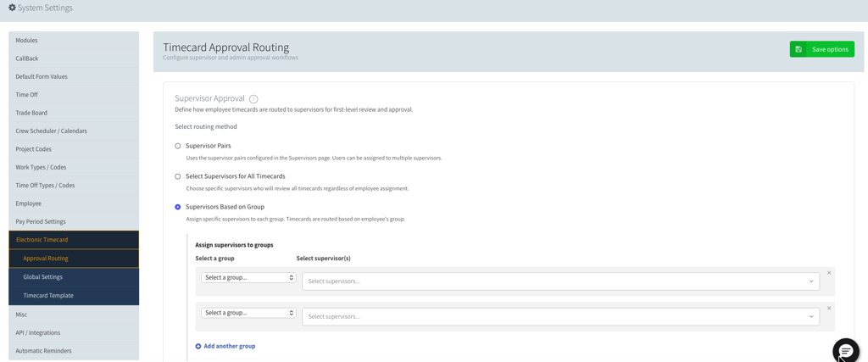Open the second Select a group dropdown
Viewport: 868px width, 362px height.
(x=248, y=313)
